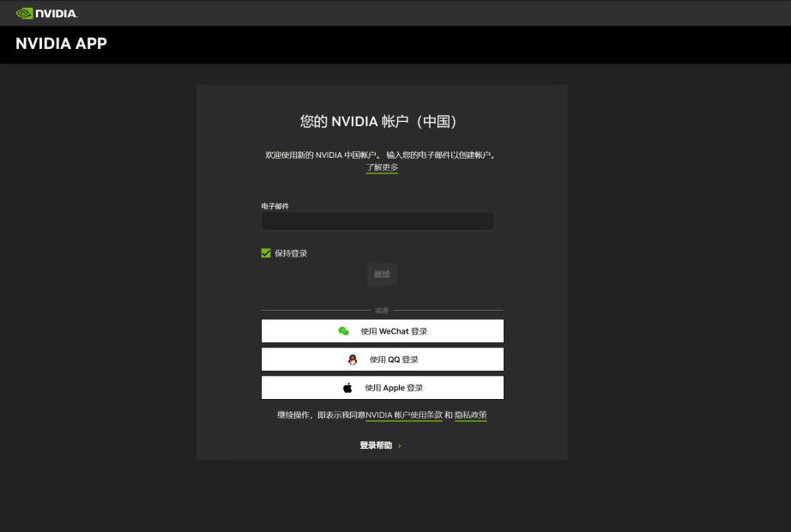The width and height of the screenshot is (791, 532).
Task: Uncheck the 保持登录 checkbox
Action: point(266,253)
